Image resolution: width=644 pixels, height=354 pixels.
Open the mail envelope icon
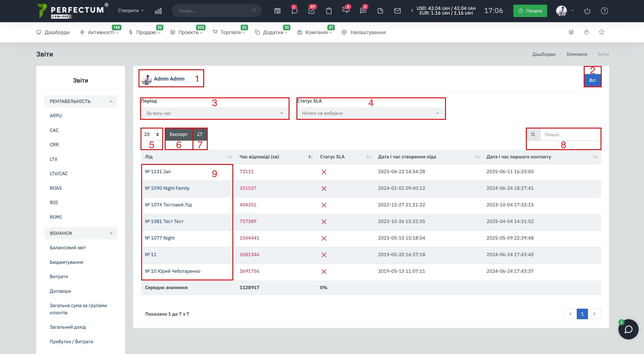tap(397, 11)
